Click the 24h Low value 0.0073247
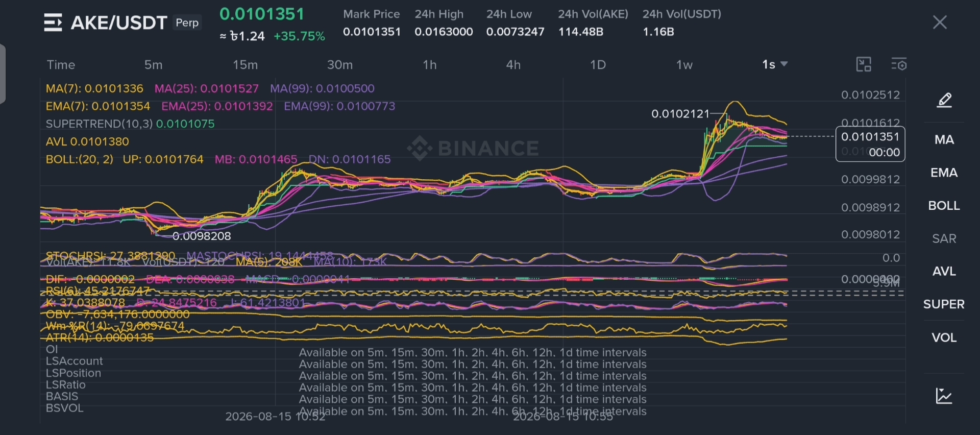Viewport: 980px width, 435px height. 516,32
